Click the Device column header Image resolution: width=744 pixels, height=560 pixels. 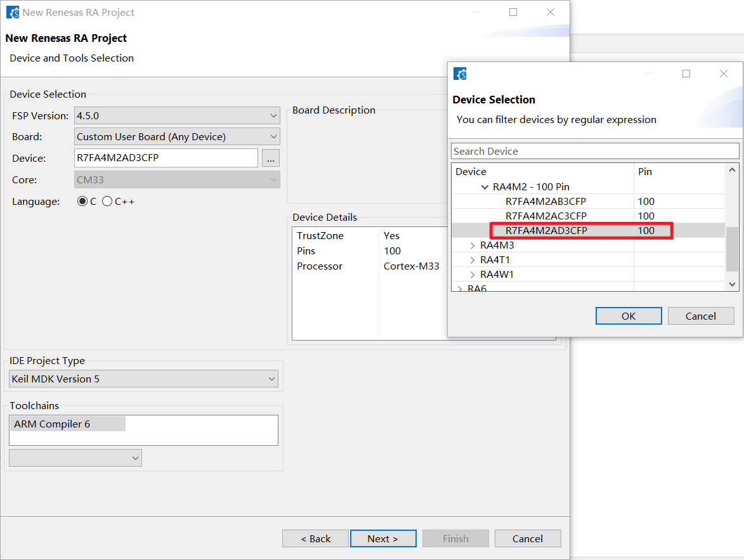pos(542,171)
